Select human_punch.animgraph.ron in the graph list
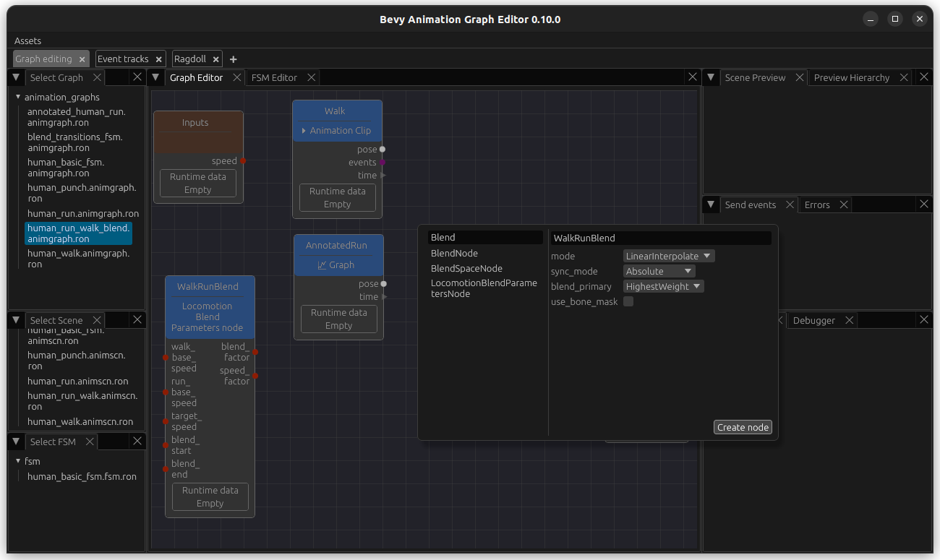This screenshot has width=940, height=560. 82,192
